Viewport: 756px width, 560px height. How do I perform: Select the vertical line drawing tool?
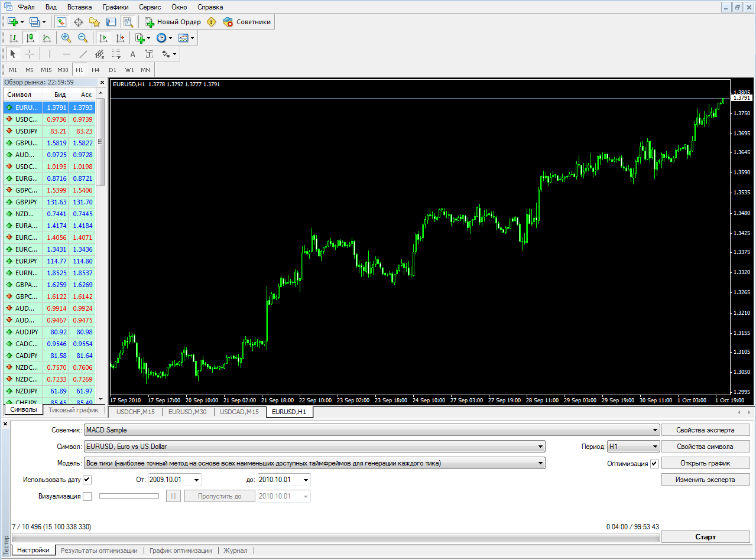coord(50,54)
